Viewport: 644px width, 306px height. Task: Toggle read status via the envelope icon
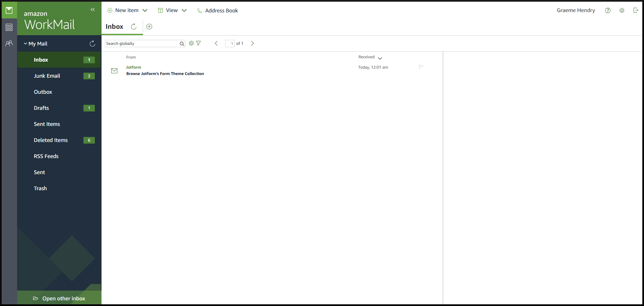[114, 71]
